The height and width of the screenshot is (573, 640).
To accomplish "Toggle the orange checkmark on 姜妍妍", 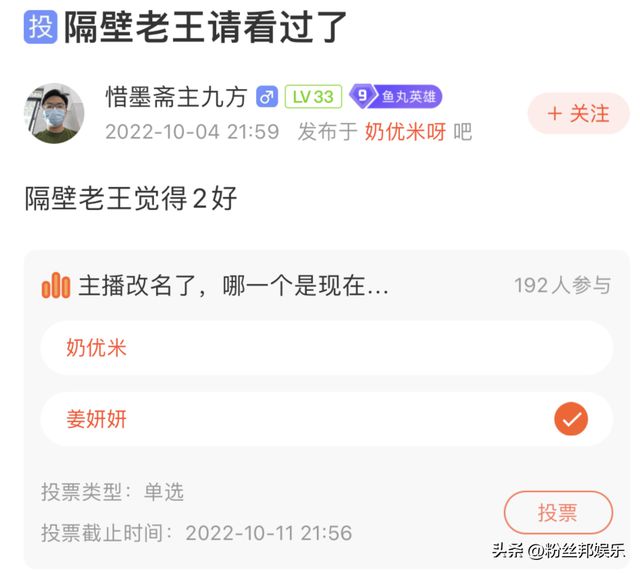I will click(x=571, y=419).
